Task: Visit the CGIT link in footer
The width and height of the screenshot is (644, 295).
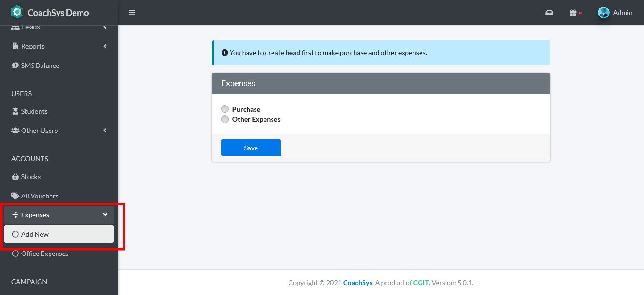Action: (x=421, y=283)
